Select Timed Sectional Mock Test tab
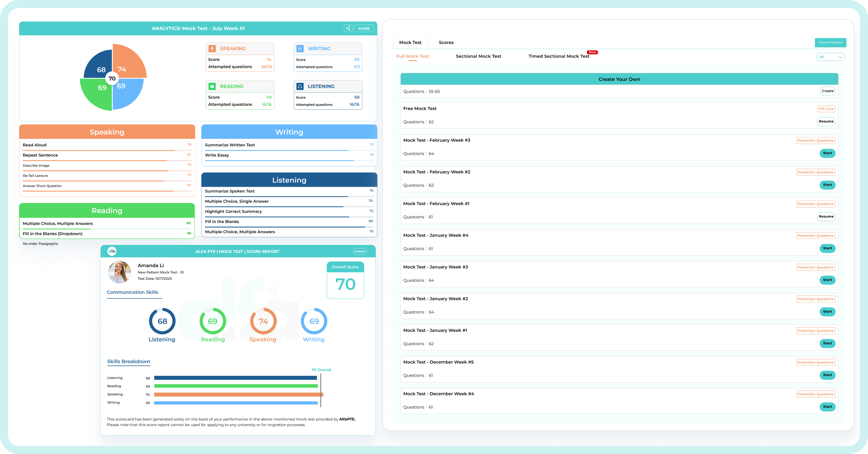 (559, 56)
